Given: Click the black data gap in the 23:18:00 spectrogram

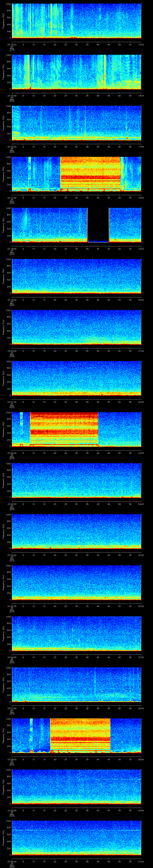Looking at the screenshot, I should point(98,225).
